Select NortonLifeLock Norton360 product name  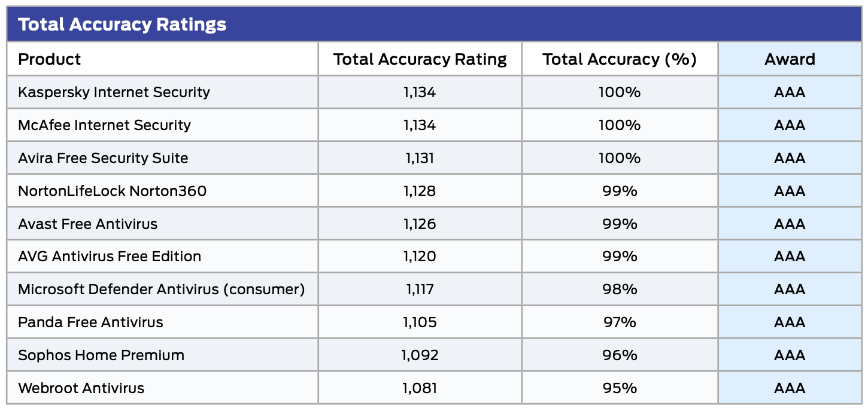pyautogui.click(x=112, y=191)
